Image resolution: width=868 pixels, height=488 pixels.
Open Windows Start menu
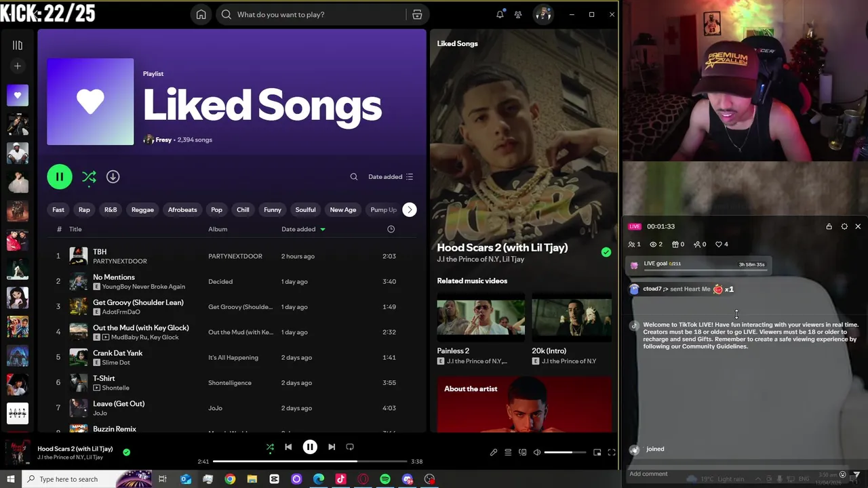(x=10, y=479)
